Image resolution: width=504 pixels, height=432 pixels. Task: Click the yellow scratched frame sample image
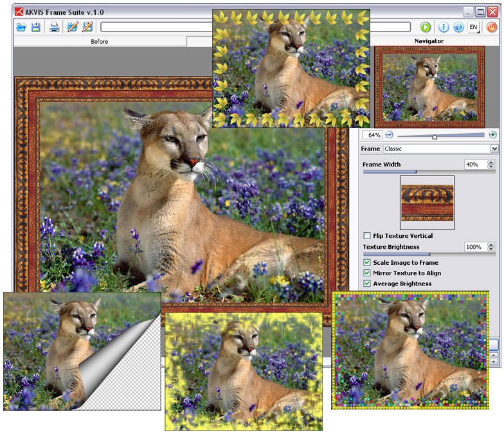coord(244,372)
